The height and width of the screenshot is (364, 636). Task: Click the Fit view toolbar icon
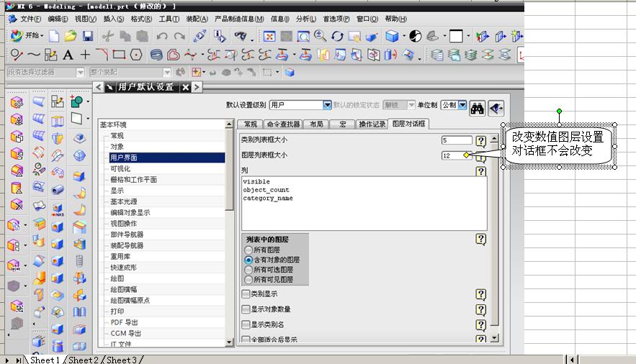tap(269, 37)
